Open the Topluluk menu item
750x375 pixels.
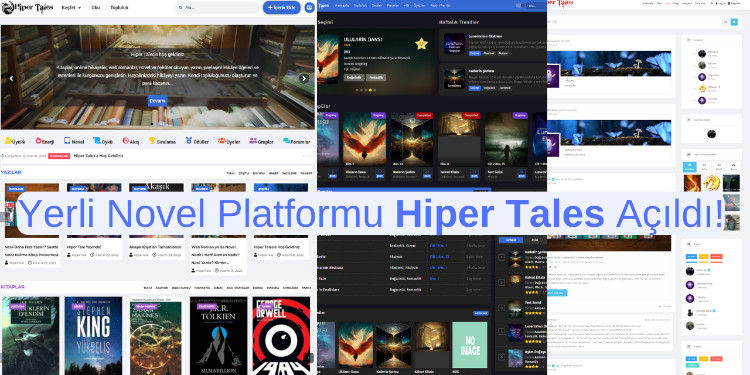point(119,8)
